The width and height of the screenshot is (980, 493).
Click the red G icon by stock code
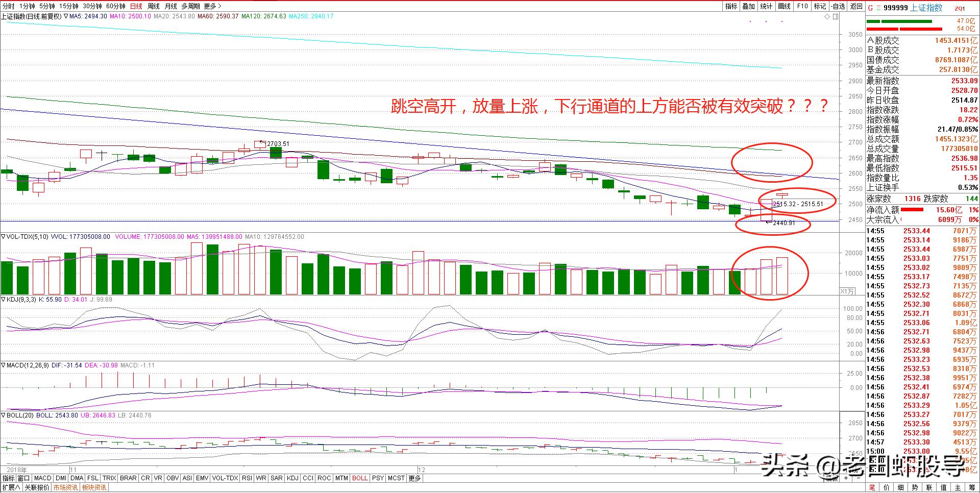(x=871, y=8)
